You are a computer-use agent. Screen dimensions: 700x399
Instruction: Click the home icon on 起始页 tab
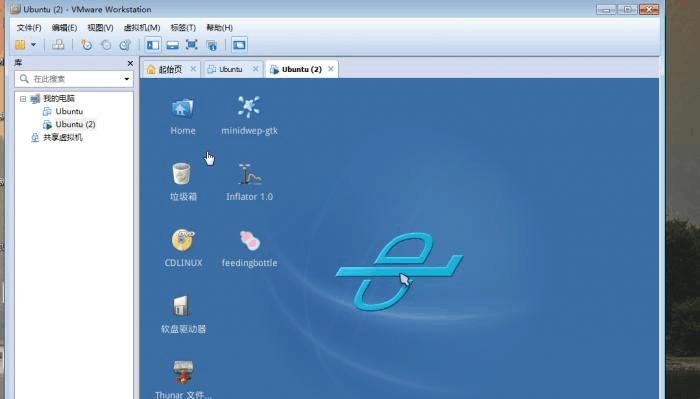(x=151, y=69)
